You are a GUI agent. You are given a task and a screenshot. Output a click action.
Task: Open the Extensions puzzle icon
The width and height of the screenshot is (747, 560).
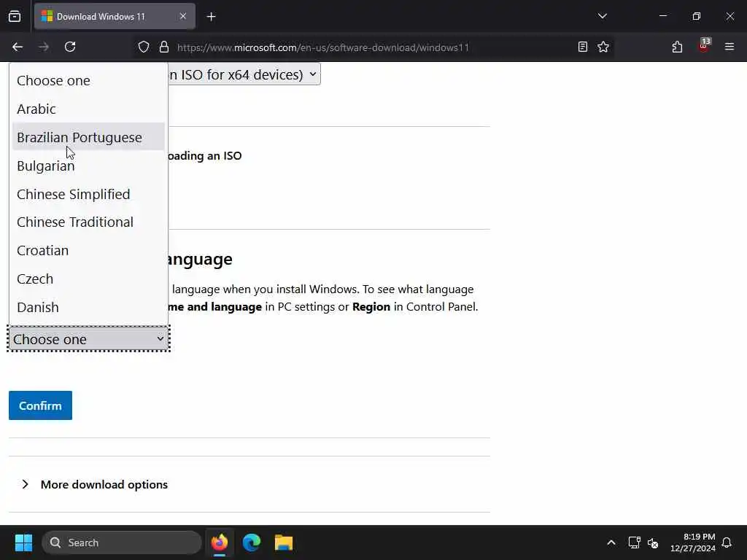[677, 47]
